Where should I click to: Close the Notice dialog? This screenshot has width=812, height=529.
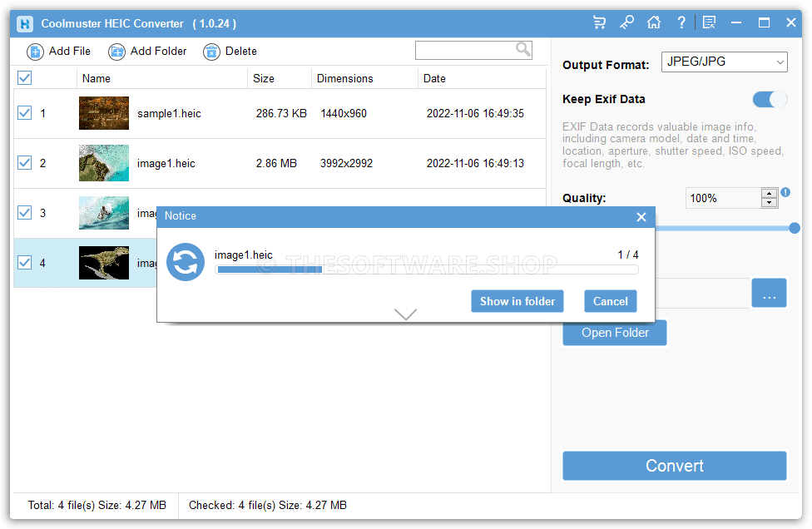[641, 217]
